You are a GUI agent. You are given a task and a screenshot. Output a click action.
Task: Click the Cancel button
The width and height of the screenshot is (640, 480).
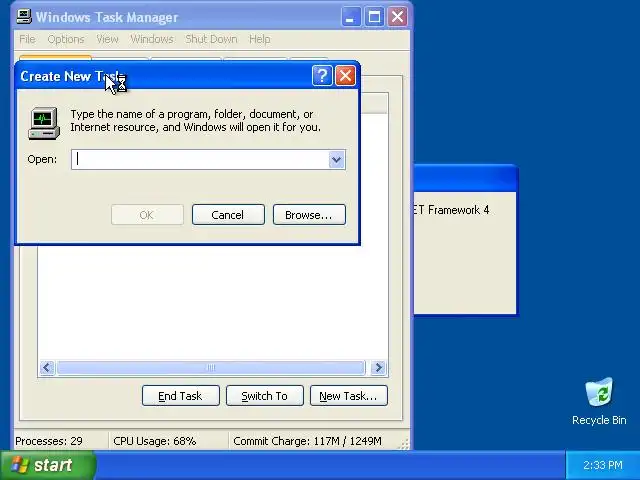tap(228, 215)
